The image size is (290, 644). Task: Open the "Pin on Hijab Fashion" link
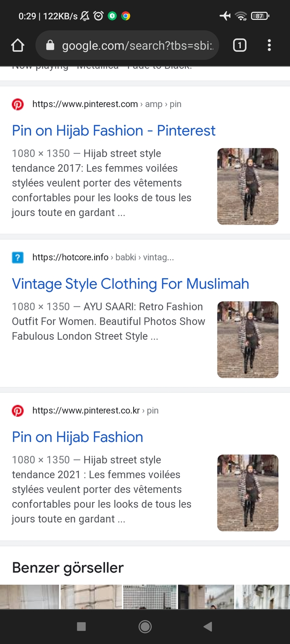(77, 437)
